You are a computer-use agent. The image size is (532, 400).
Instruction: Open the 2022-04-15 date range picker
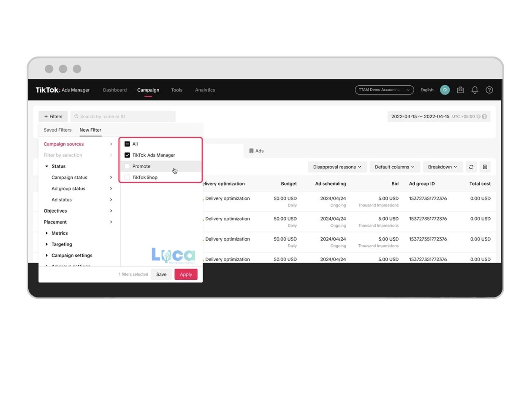439,116
